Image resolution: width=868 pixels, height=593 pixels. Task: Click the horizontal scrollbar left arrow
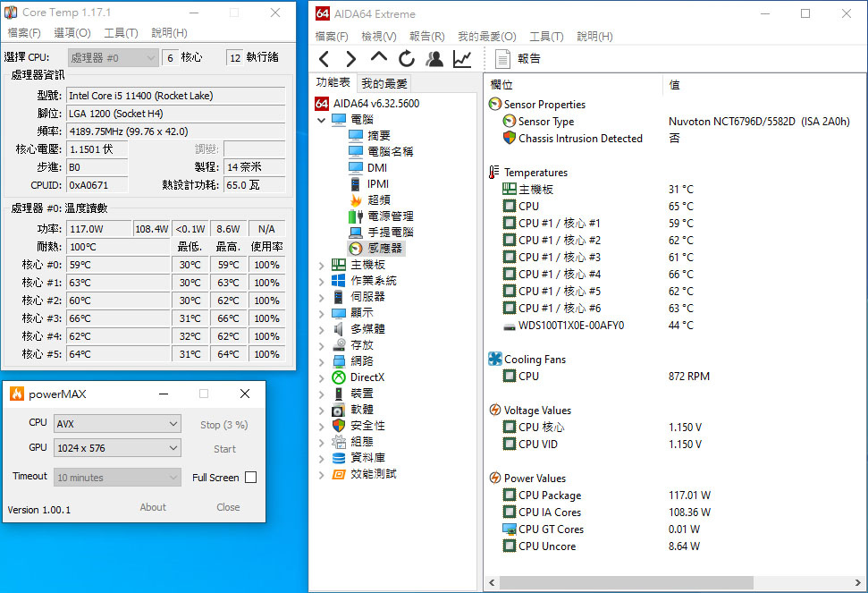[x=492, y=583]
